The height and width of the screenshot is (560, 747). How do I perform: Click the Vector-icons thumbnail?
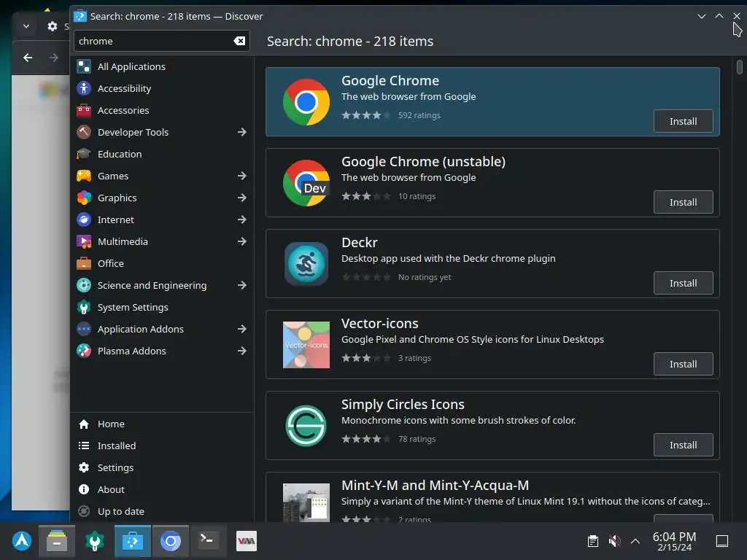click(x=306, y=345)
